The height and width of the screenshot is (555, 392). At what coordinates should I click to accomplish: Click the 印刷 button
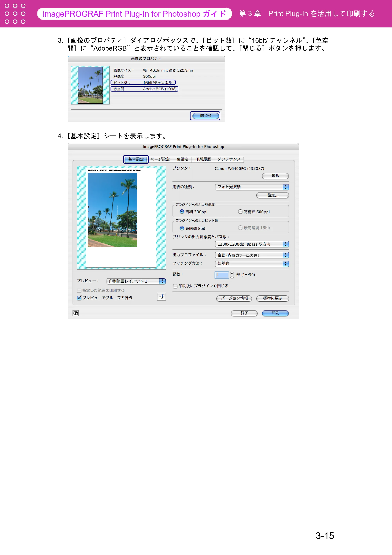(275, 313)
